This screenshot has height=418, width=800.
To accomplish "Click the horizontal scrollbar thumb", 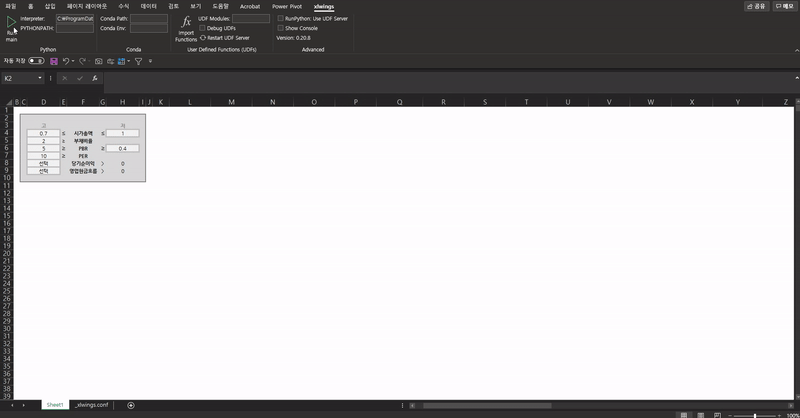I will pyautogui.click(x=487, y=406).
